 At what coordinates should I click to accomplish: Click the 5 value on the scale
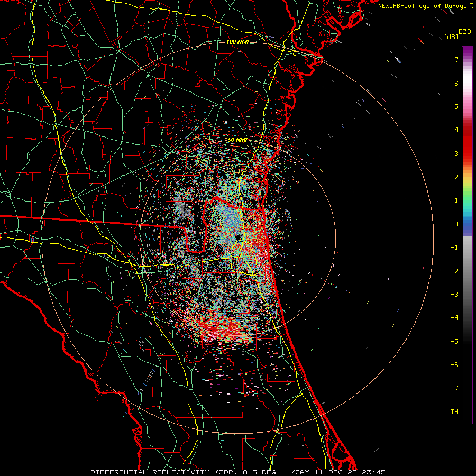pos(456,106)
